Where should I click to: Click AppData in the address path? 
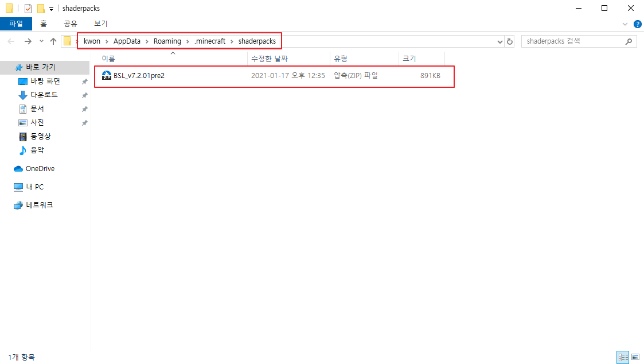click(127, 41)
